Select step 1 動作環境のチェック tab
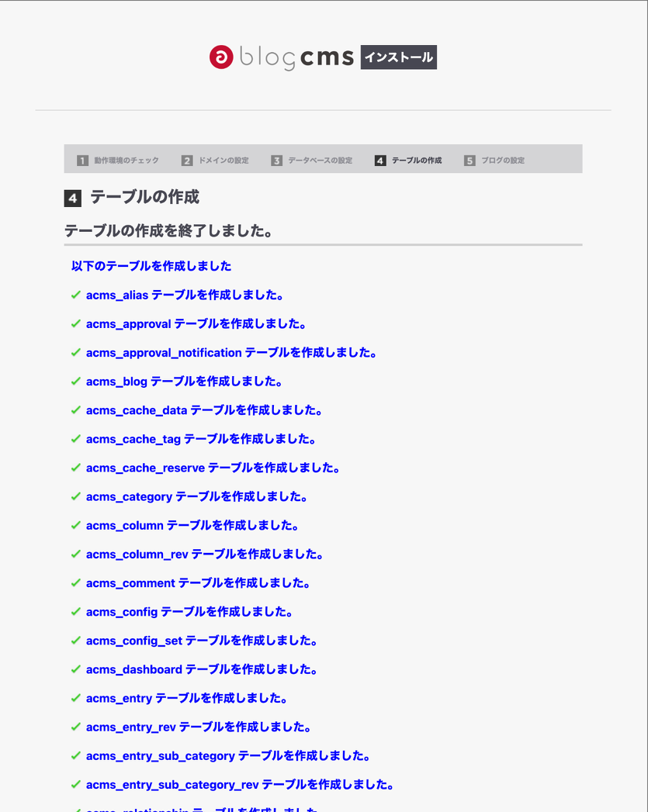This screenshot has height=812, width=648. tap(118, 161)
